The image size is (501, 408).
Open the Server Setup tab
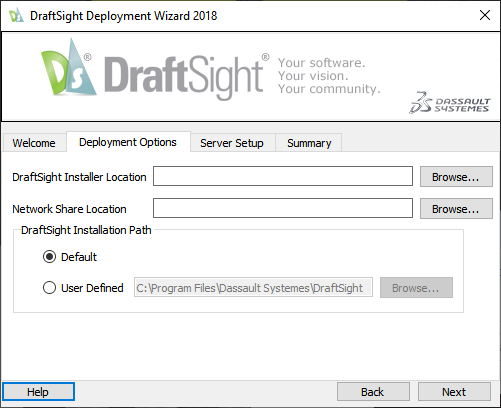pos(232,143)
